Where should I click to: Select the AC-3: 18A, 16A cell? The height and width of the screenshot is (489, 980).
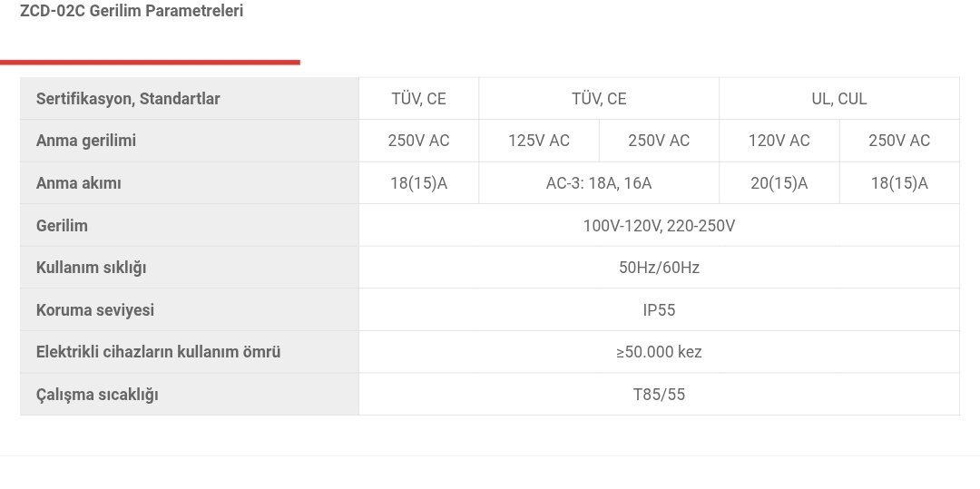click(x=599, y=183)
